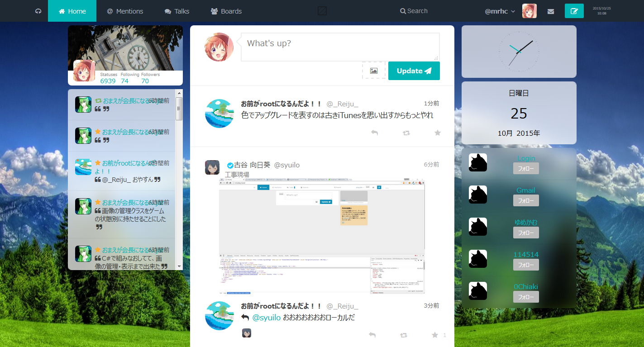Click the analog clock widget
Screen dimensions: 644x347
tap(519, 51)
